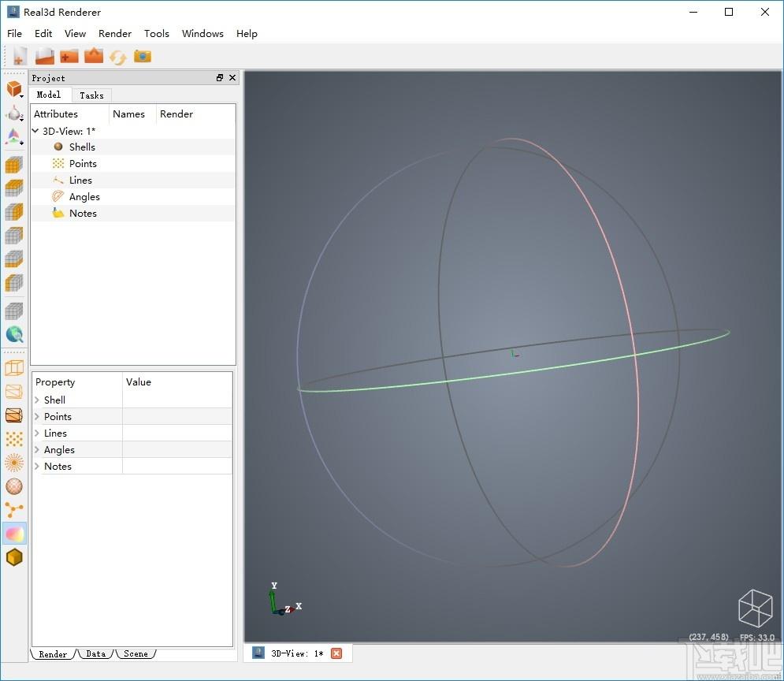The width and height of the screenshot is (784, 681).
Task: Click the radial sunburst dots icon
Action: (14, 463)
